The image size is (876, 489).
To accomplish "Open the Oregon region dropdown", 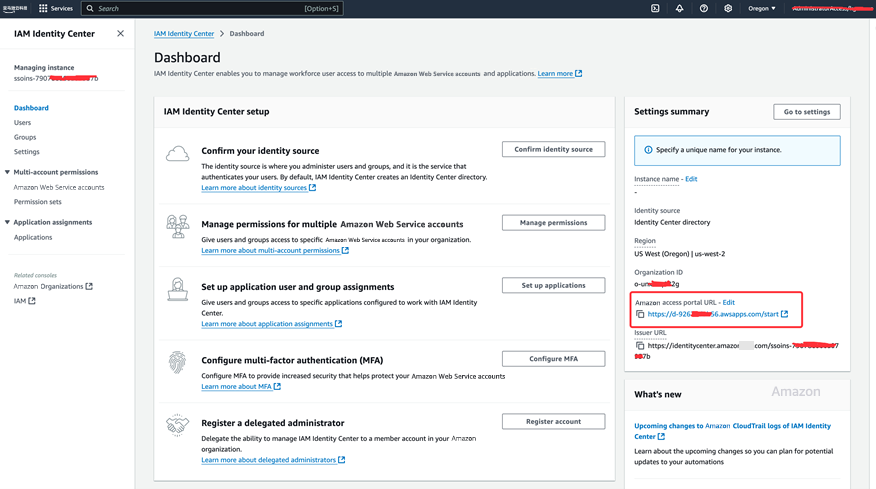I will 761,8.
